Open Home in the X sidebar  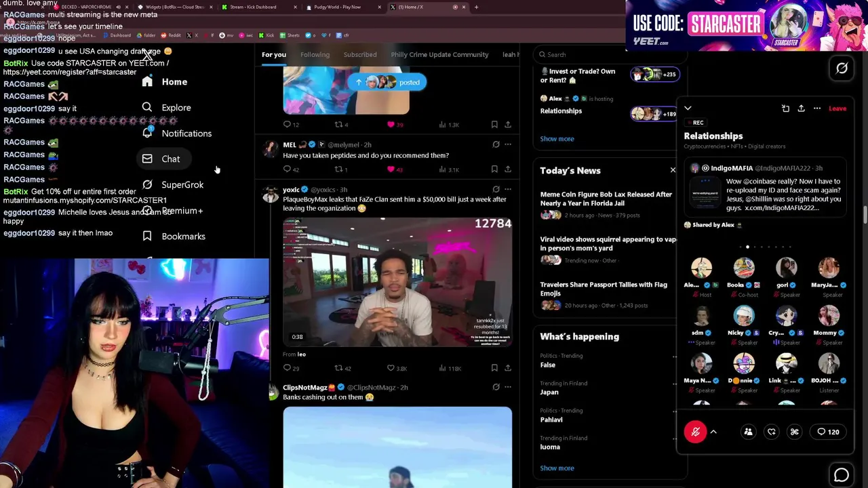[165, 82]
